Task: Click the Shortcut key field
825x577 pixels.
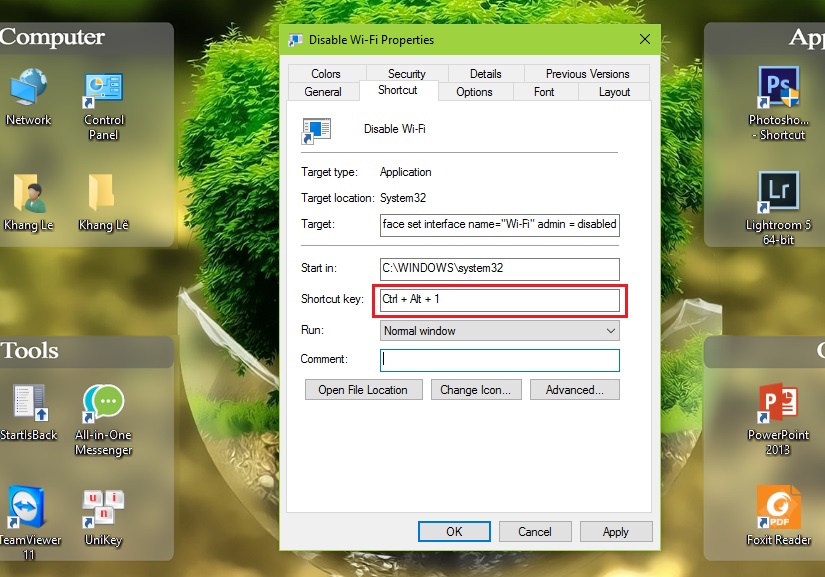Action: 499,300
